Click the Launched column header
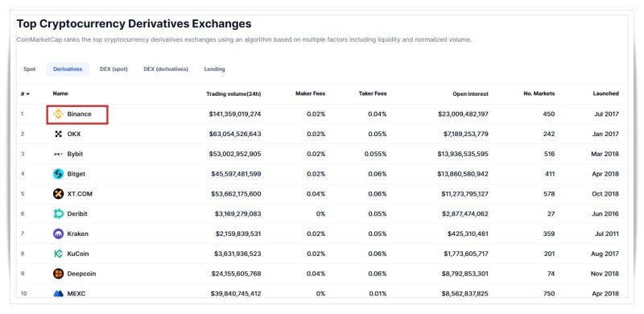Screen dimensions: 644x314 [x=606, y=93]
